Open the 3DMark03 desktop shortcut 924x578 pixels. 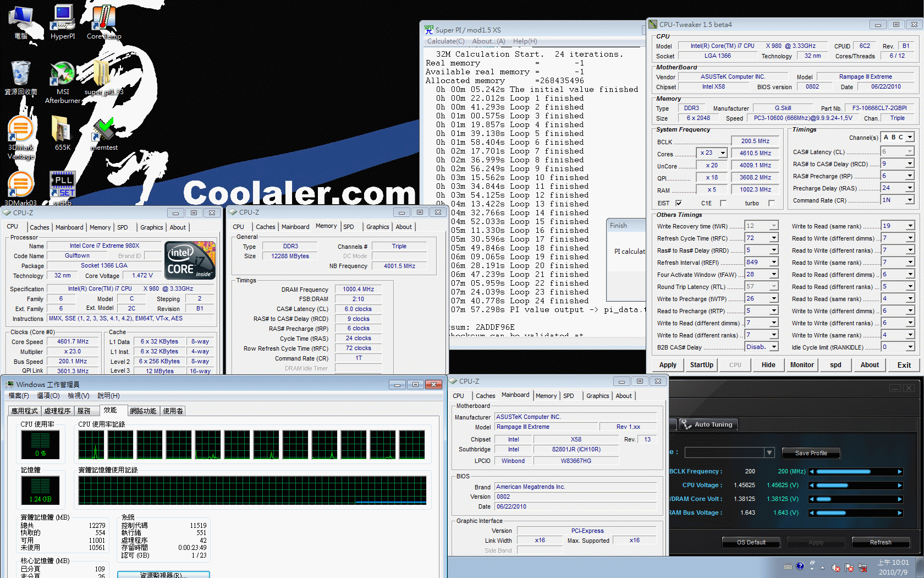[x=21, y=188]
